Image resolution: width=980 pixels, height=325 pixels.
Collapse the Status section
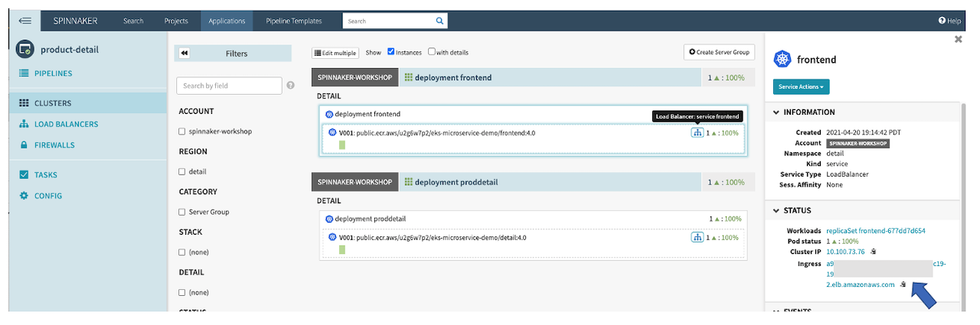864,210
